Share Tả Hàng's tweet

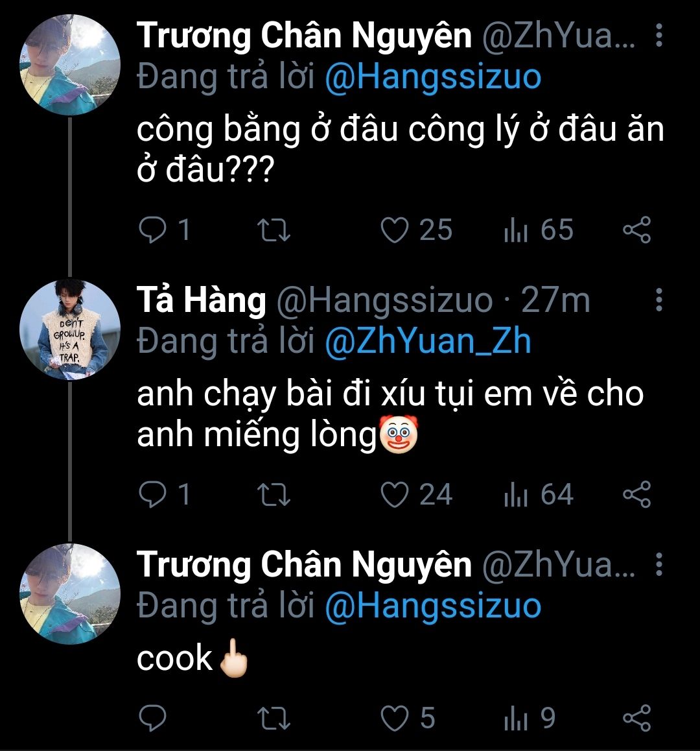point(636,495)
